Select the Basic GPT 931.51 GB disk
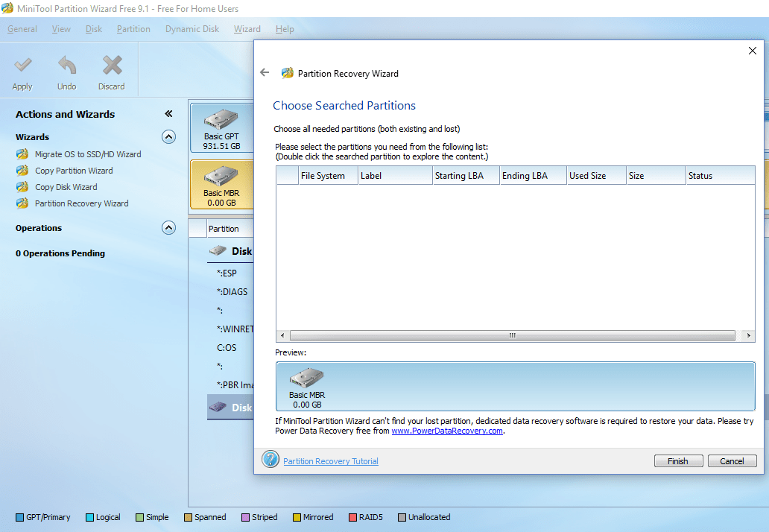This screenshot has height=532, width=769. click(221, 129)
